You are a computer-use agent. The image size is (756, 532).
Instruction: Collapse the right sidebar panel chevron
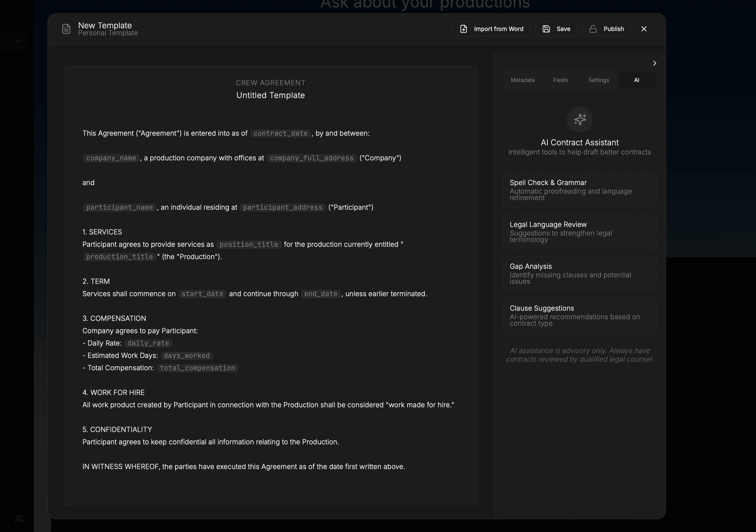tap(654, 63)
